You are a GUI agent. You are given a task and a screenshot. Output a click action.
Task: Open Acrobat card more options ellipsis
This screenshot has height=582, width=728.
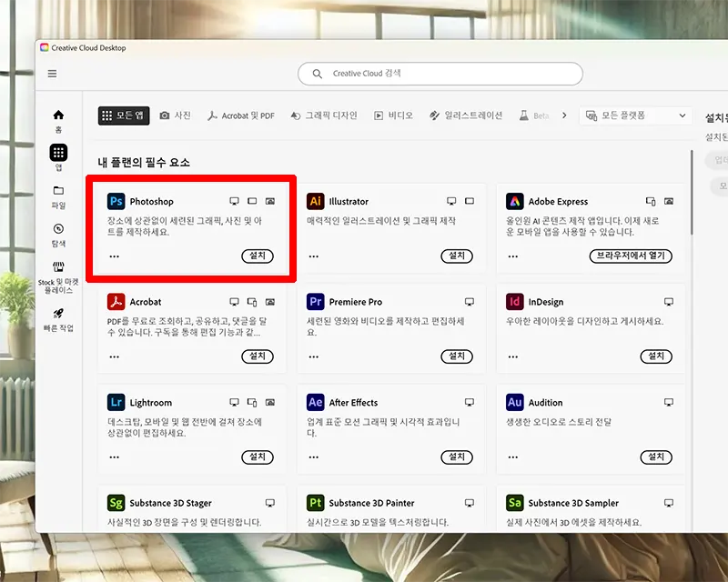coord(115,356)
